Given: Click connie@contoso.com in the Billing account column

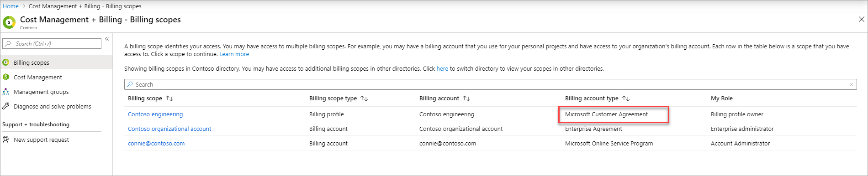Looking at the screenshot, I should click(x=448, y=143).
